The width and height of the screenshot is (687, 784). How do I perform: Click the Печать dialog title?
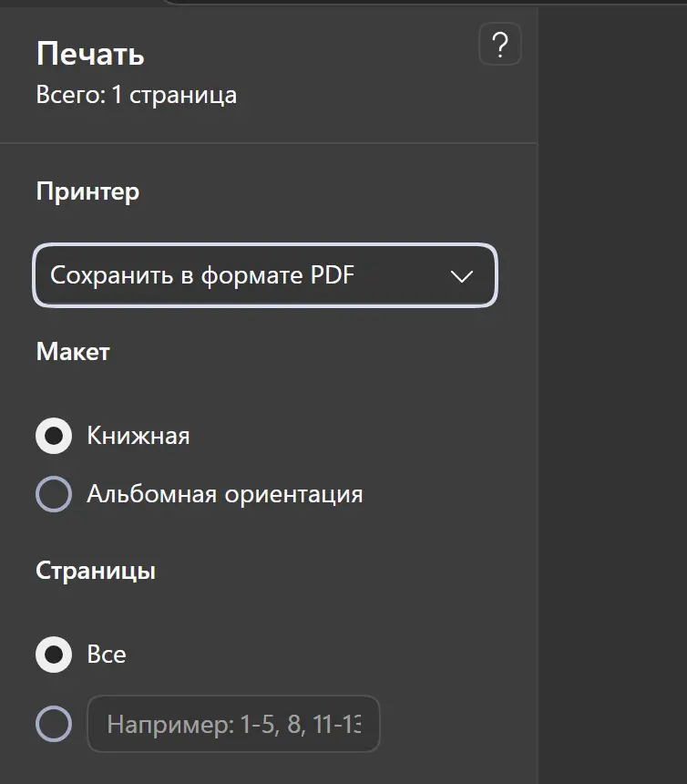click(x=90, y=54)
